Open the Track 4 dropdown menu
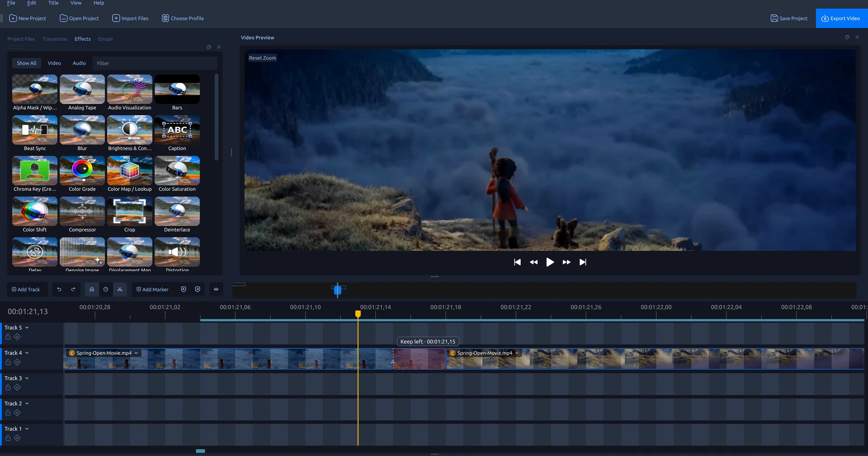The width and height of the screenshot is (868, 456). coord(27,353)
